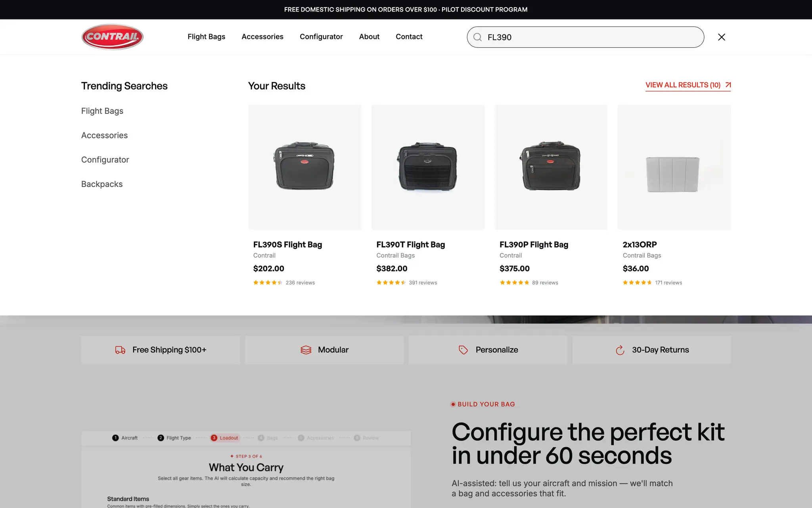
Task: Go to About page
Action: pyautogui.click(x=369, y=37)
